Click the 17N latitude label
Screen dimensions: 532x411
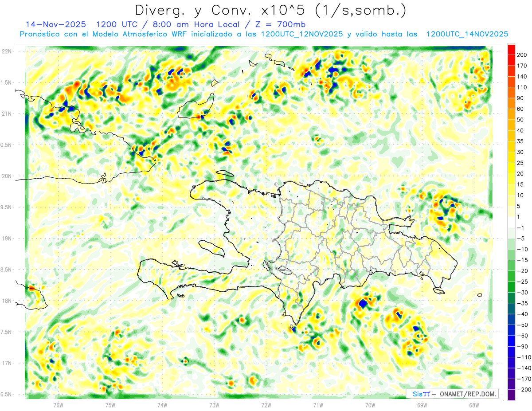click(6, 363)
